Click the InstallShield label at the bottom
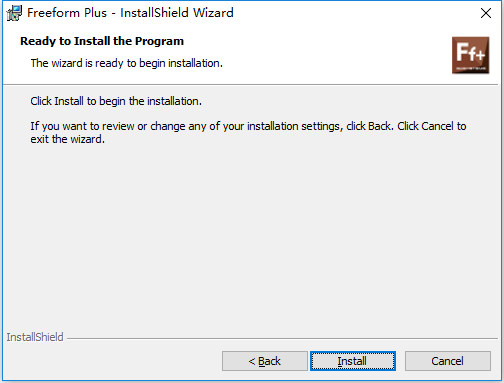This screenshot has height=383, width=504. click(35, 337)
